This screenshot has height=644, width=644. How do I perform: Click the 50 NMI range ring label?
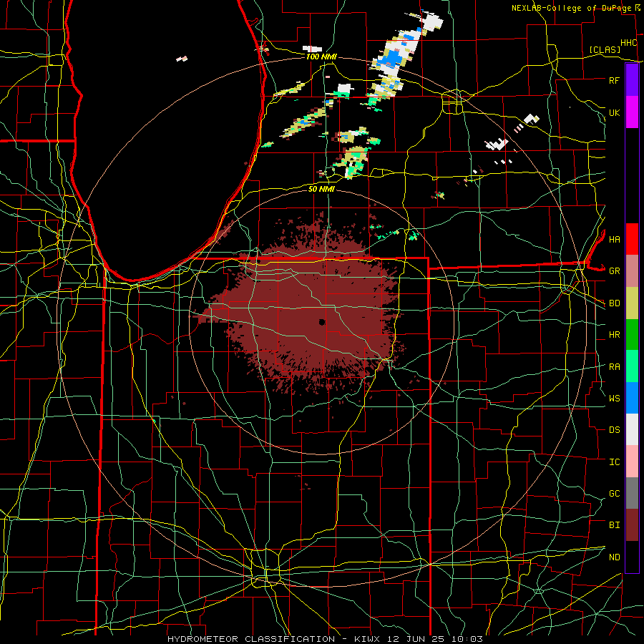click(x=321, y=189)
